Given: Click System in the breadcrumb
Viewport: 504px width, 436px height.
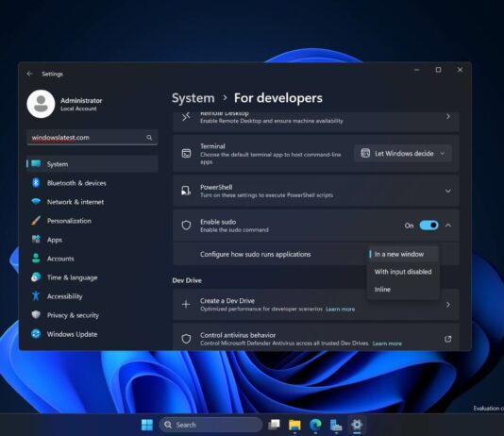Looking at the screenshot, I should pos(193,98).
